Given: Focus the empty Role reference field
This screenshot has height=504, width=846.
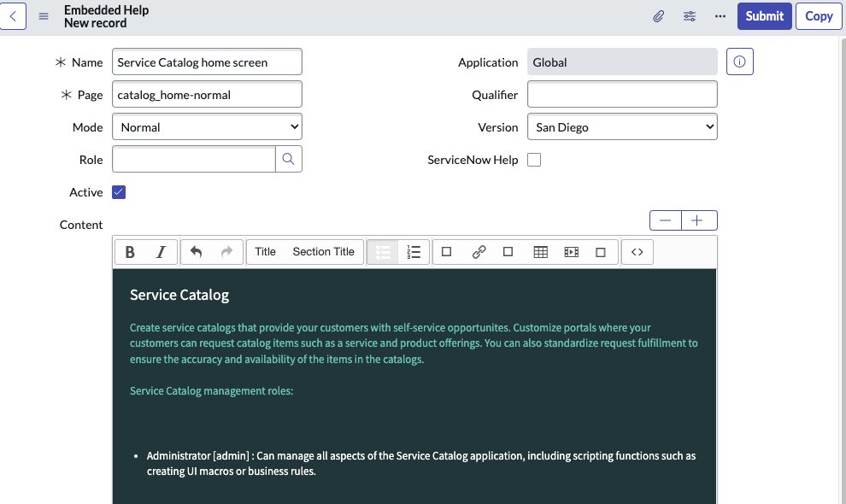Looking at the screenshot, I should pos(194,159).
